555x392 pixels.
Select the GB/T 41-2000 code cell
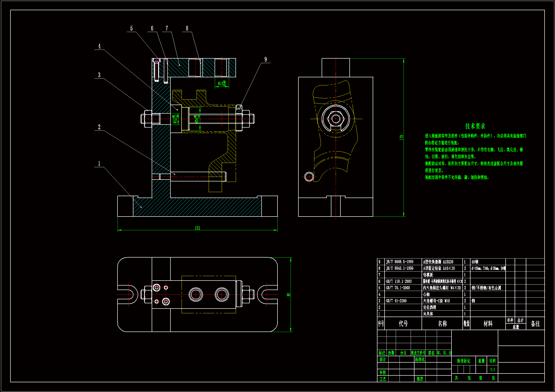(x=396, y=301)
